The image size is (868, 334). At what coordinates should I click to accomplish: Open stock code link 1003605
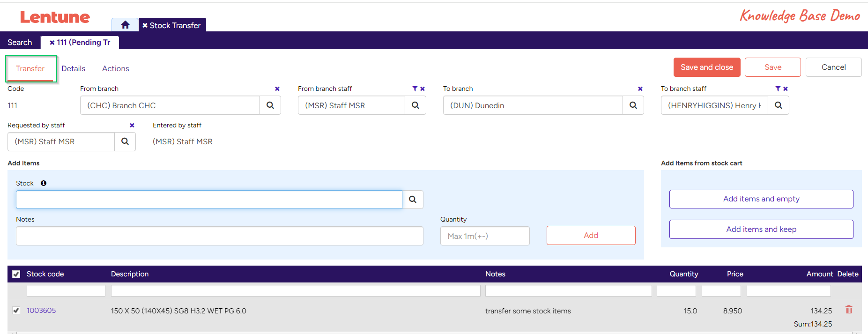(x=41, y=310)
